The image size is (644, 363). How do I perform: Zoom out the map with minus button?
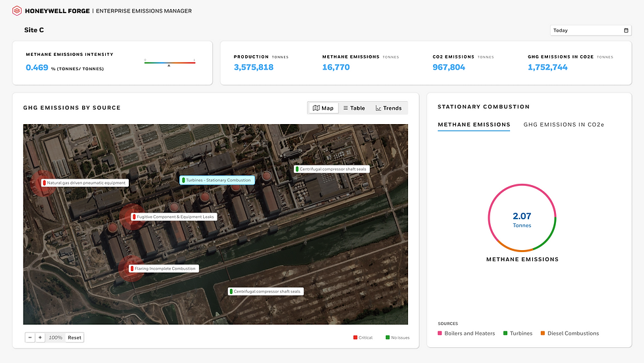tap(30, 337)
